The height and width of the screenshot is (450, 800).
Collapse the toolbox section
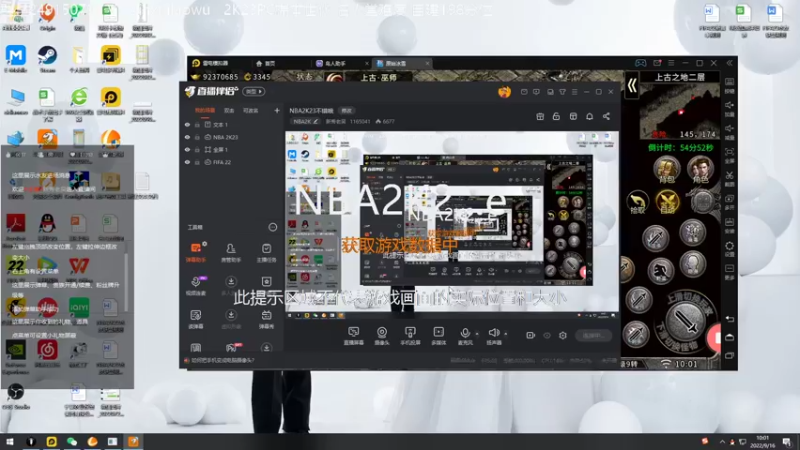click(273, 227)
